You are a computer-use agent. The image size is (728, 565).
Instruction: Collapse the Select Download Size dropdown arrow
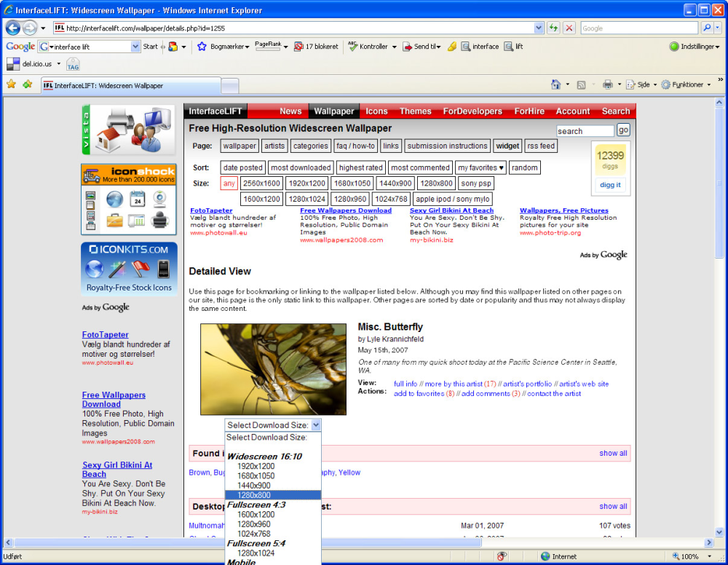[x=316, y=424]
